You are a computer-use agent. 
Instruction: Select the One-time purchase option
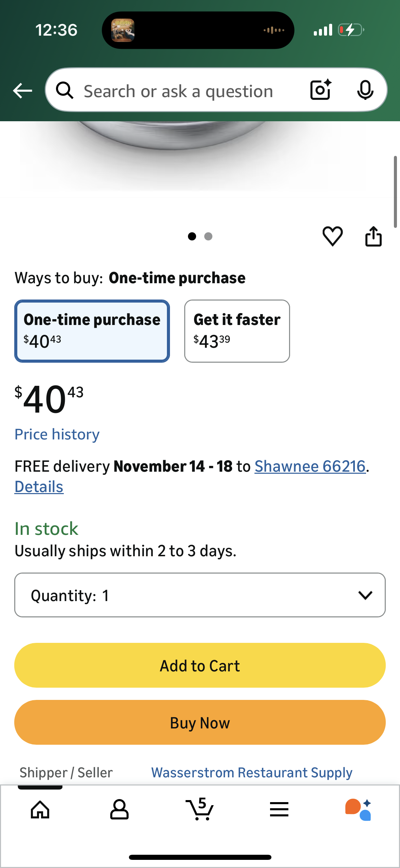92,331
